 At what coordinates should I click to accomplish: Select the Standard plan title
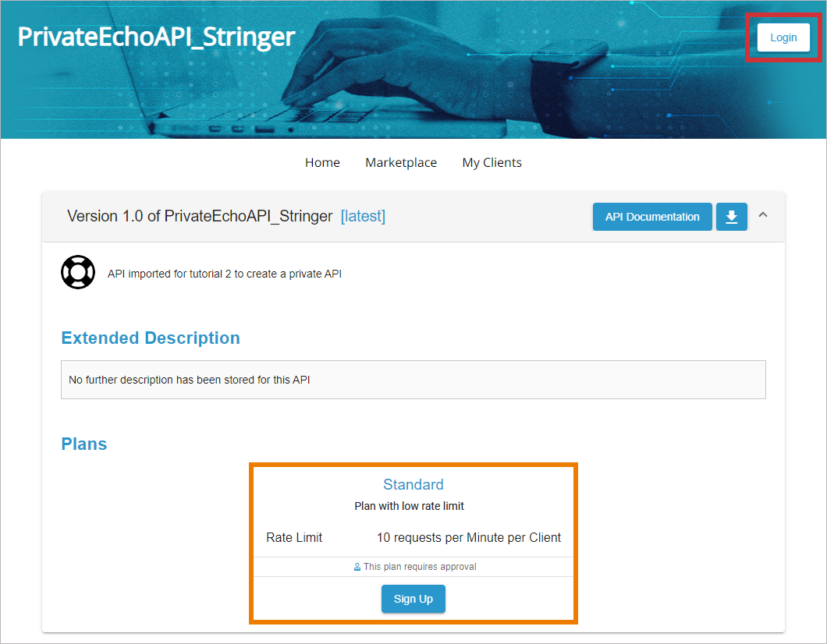[413, 484]
